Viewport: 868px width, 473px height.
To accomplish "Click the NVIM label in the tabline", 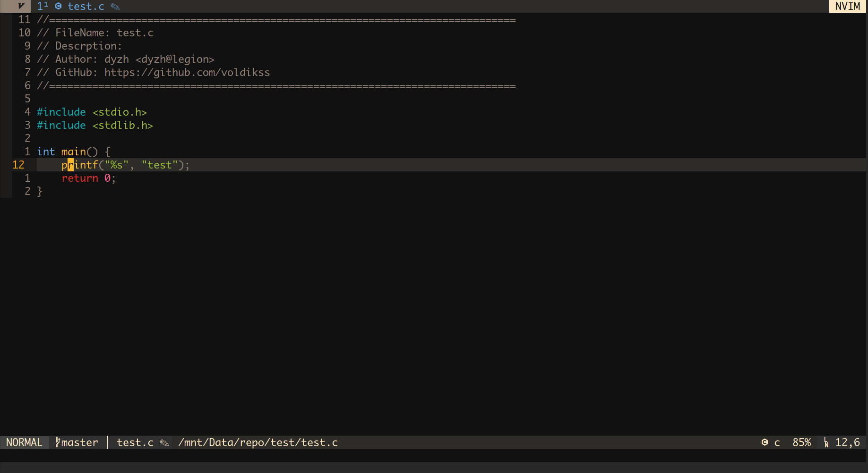I will click(x=848, y=6).
